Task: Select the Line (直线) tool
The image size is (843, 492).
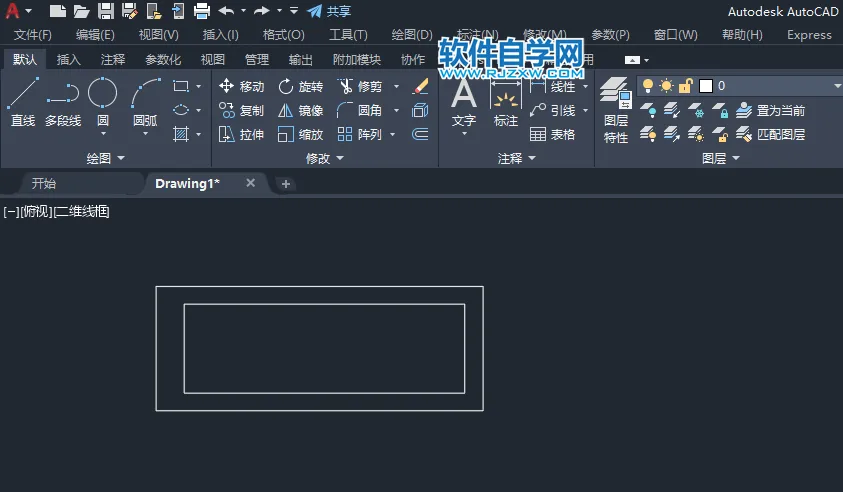Action: click(23, 102)
